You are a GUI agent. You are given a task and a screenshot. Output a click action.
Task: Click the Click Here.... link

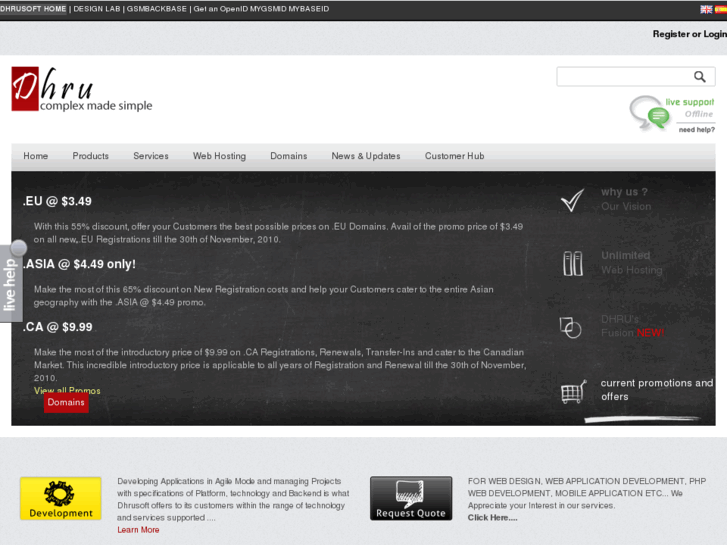tap(492, 518)
